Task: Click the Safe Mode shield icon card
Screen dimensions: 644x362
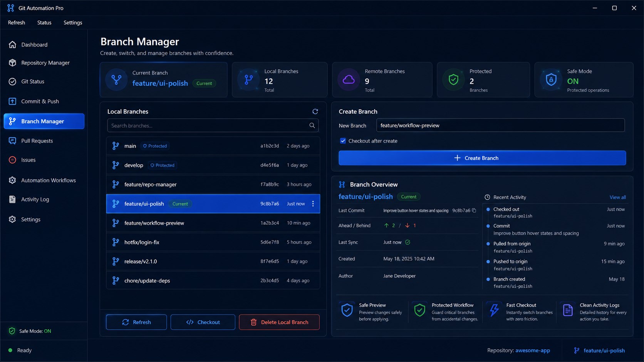Action: pos(551,80)
